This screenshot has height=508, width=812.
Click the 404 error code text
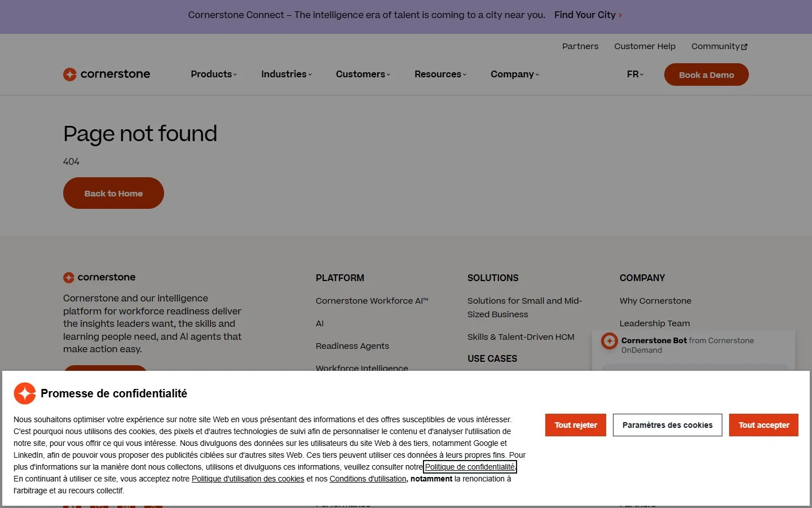[x=71, y=162]
